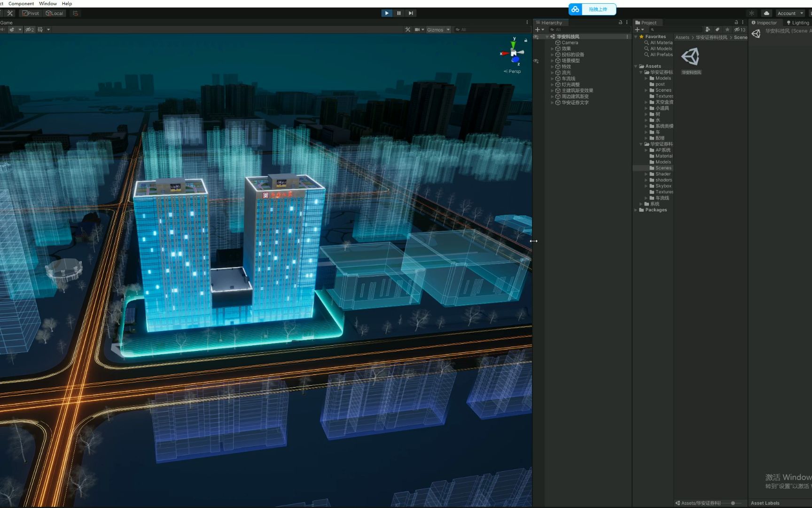812x508 pixels.
Task: Toggle hidden packages visibility showing 13
Action: coord(740,30)
